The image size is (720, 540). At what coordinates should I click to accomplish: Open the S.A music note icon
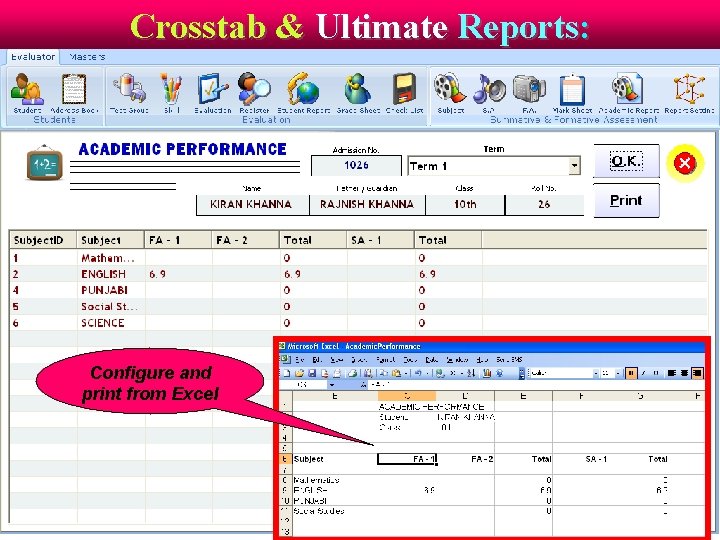[489, 89]
